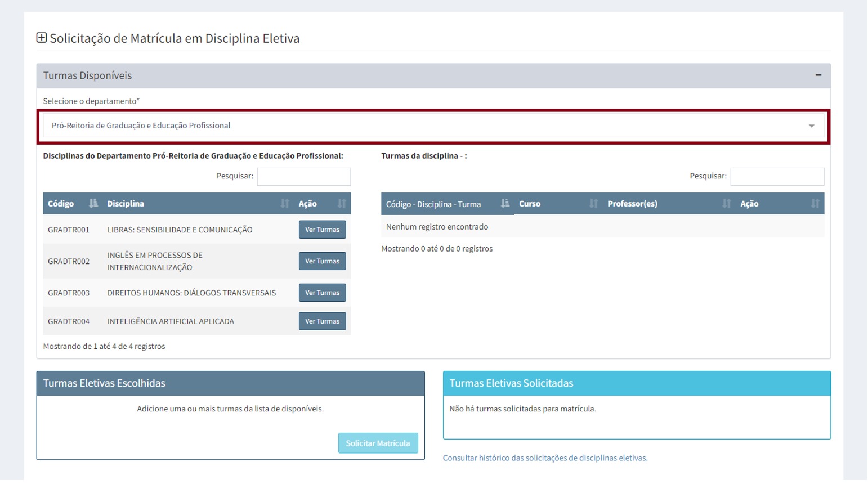View classes for Inglês em Processos de Internacionalização

322,261
